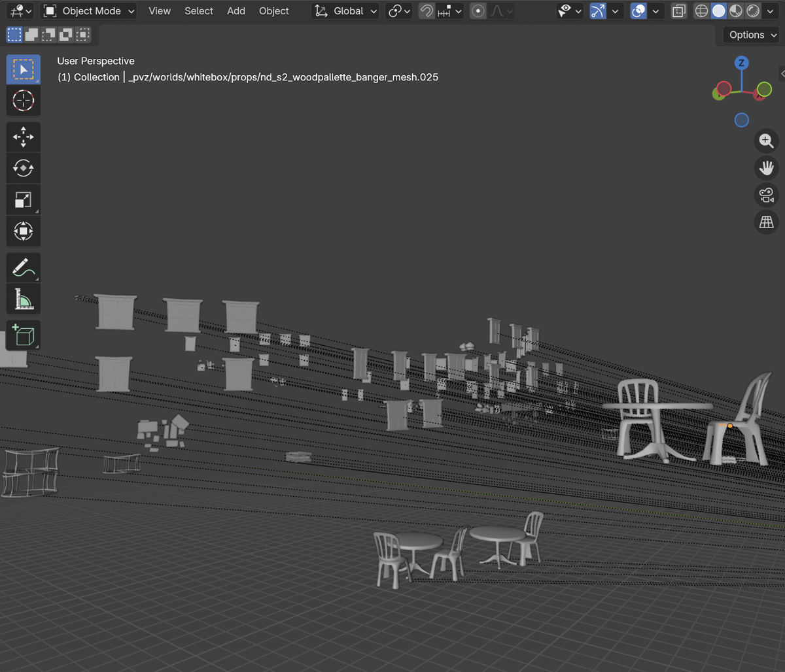
Task: Open the Add menu
Action: pos(236,11)
